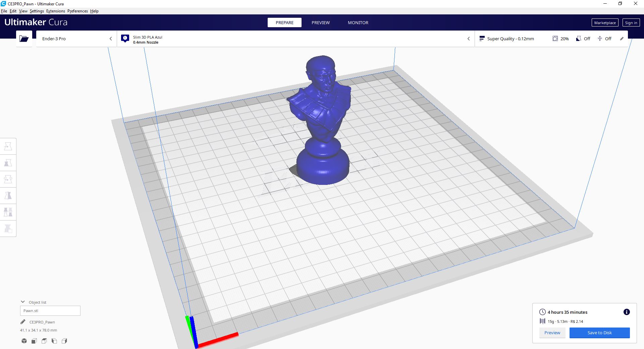Image resolution: width=644 pixels, height=349 pixels.
Task: Activate the Support Blocker tool
Action: tap(8, 228)
